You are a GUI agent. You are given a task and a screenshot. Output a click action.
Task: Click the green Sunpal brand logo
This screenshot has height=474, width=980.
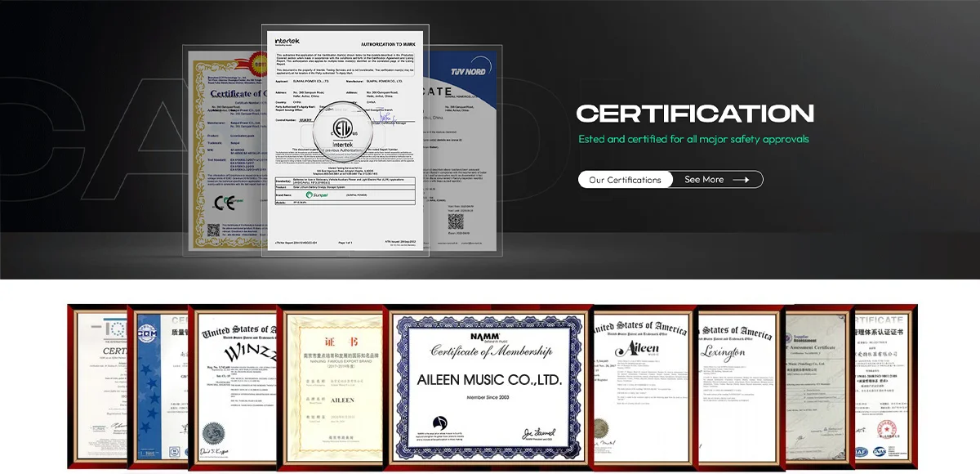coord(315,195)
